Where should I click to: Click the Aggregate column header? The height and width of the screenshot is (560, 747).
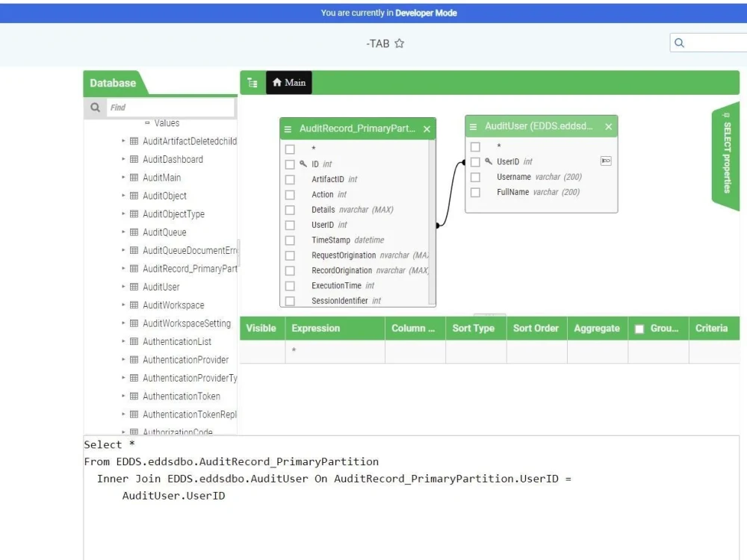(x=598, y=328)
